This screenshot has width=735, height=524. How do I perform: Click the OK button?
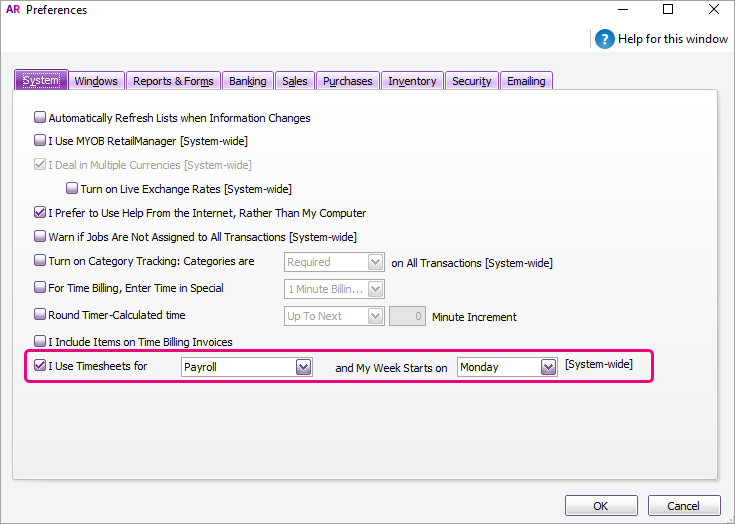[600, 506]
